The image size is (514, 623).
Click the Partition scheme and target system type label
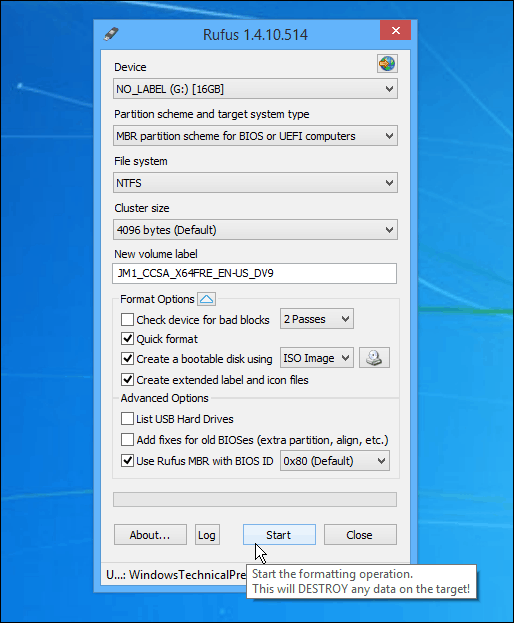tap(212, 114)
